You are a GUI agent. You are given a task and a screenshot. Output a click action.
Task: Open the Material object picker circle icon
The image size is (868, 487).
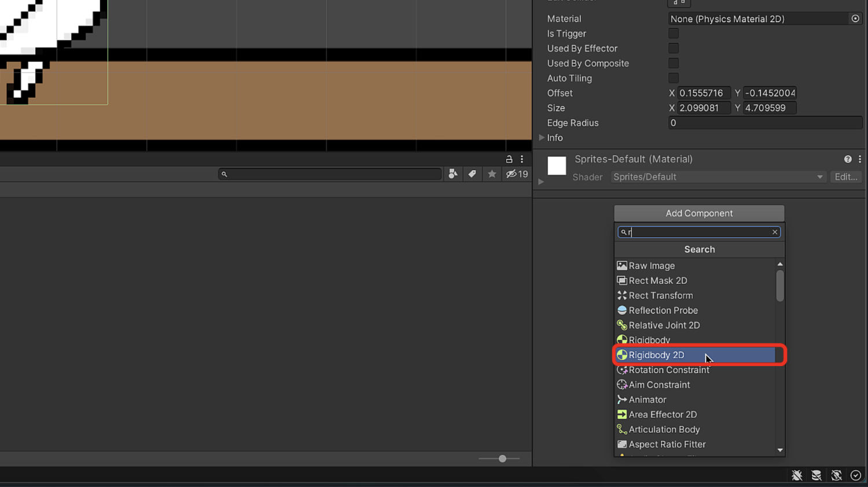(x=855, y=19)
